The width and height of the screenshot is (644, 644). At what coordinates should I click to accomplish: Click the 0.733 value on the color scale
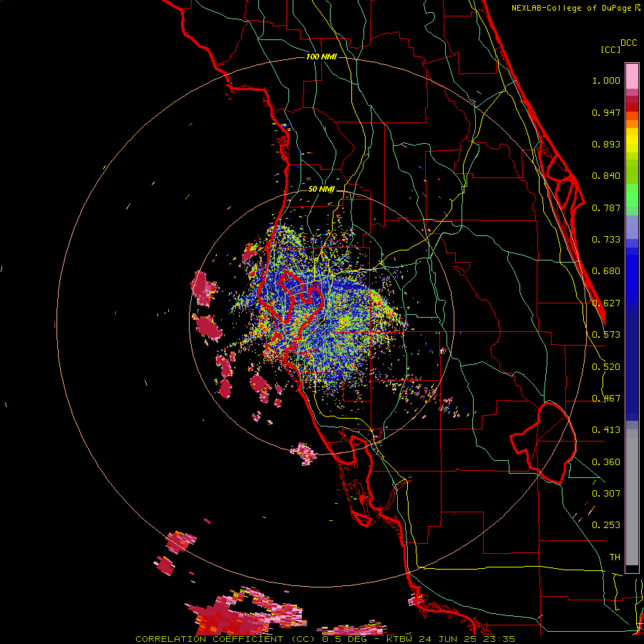[x=606, y=240]
